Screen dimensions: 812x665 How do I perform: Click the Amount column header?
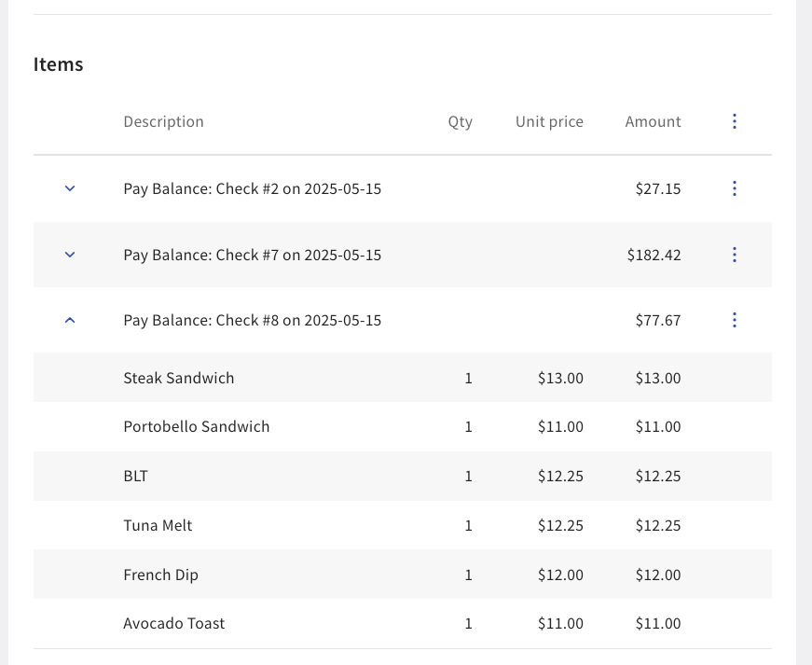click(x=653, y=121)
